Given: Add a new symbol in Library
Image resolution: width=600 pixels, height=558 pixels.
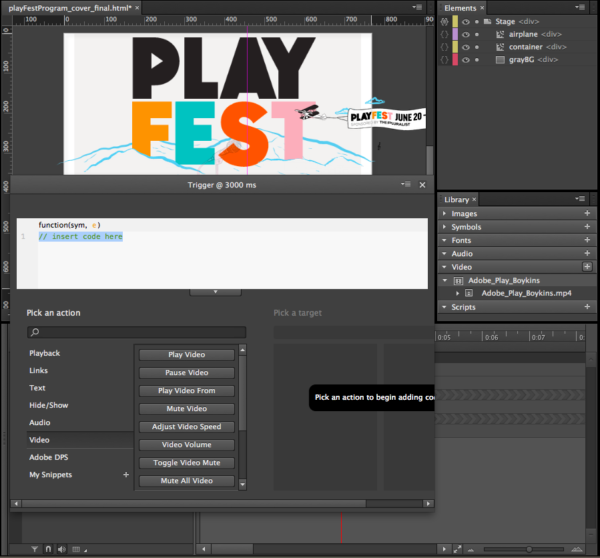Looking at the screenshot, I should (x=587, y=227).
